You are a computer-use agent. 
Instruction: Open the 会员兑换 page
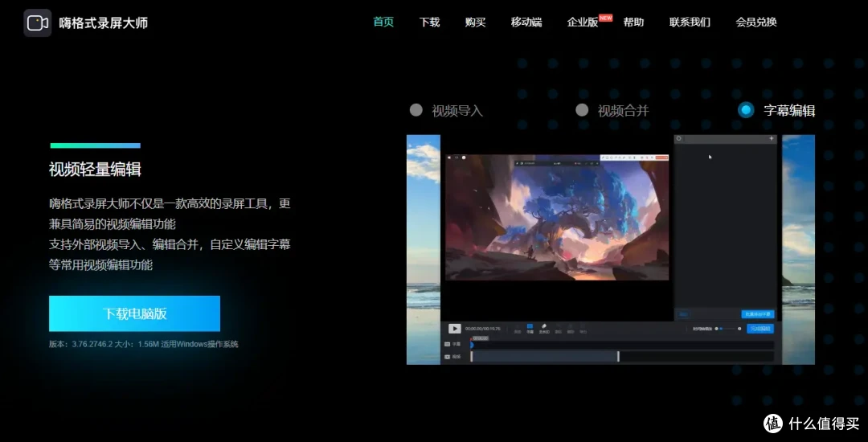click(756, 23)
